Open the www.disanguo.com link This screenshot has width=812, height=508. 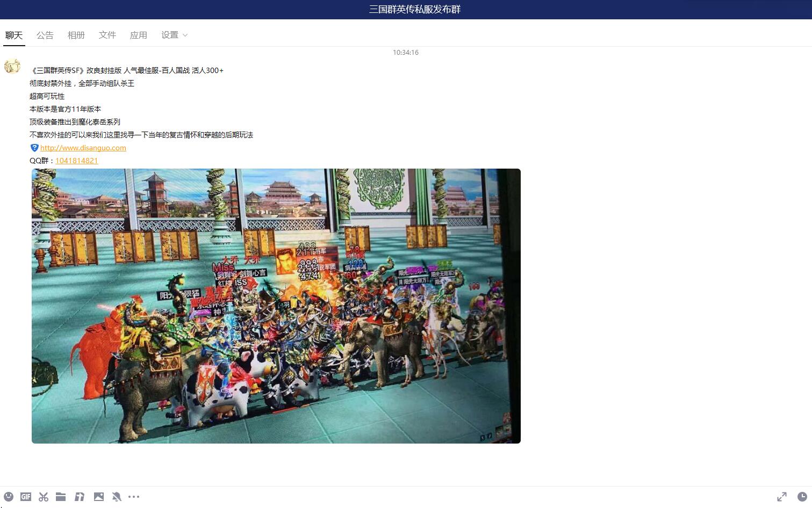[x=83, y=148]
